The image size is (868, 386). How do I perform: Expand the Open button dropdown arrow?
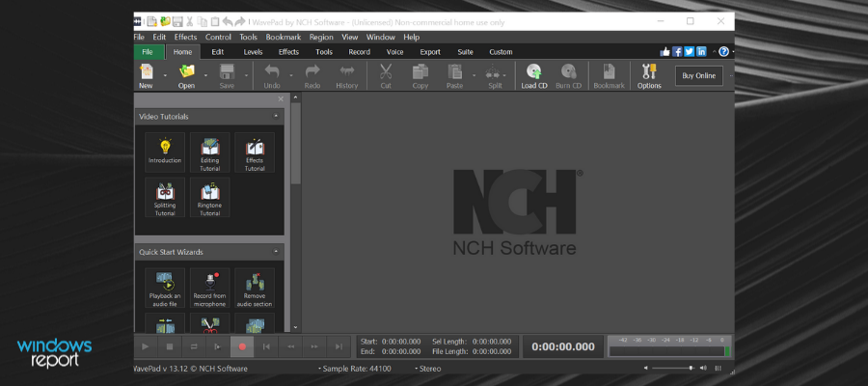tap(205, 75)
